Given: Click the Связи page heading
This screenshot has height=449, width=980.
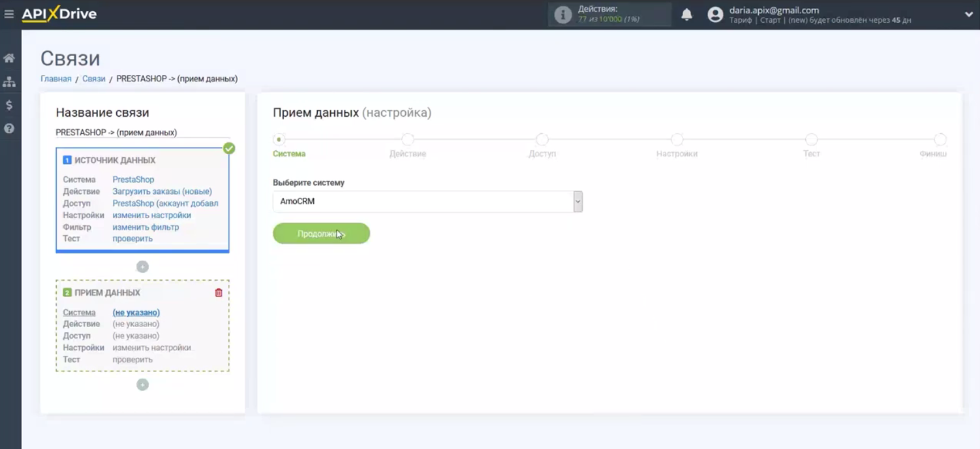Looking at the screenshot, I should point(70,58).
